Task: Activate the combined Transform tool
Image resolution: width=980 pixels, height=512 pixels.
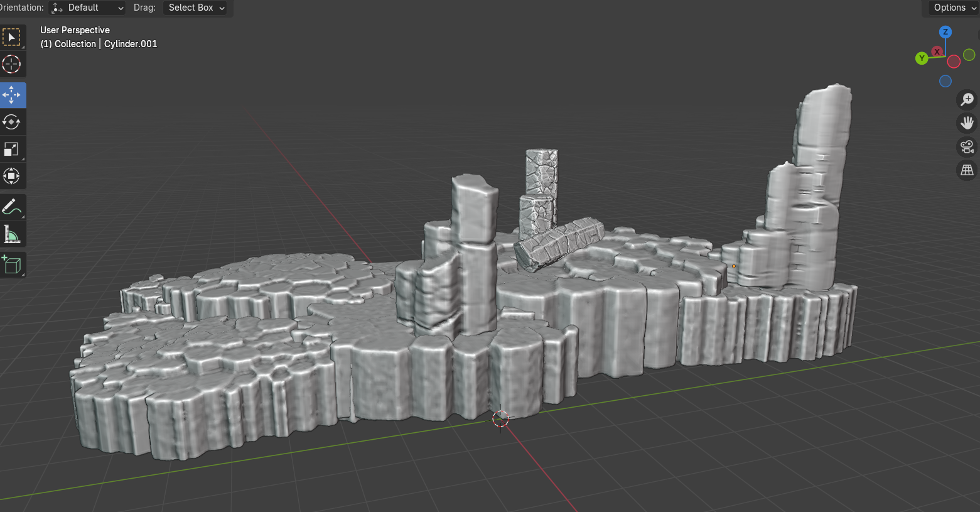Action: 12,176
